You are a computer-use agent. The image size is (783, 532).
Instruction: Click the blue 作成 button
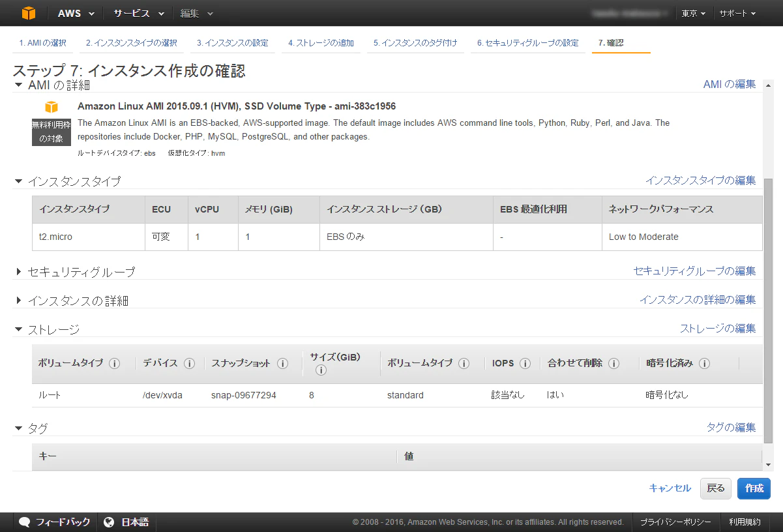[754, 488]
